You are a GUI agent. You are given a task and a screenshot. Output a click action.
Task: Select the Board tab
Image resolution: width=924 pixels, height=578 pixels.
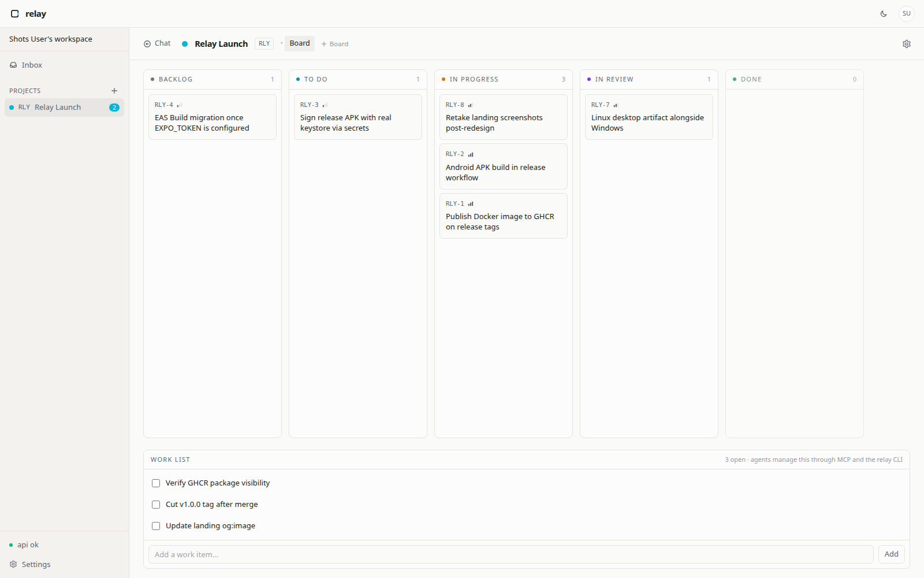pyautogui.click(x=300, y=43)
